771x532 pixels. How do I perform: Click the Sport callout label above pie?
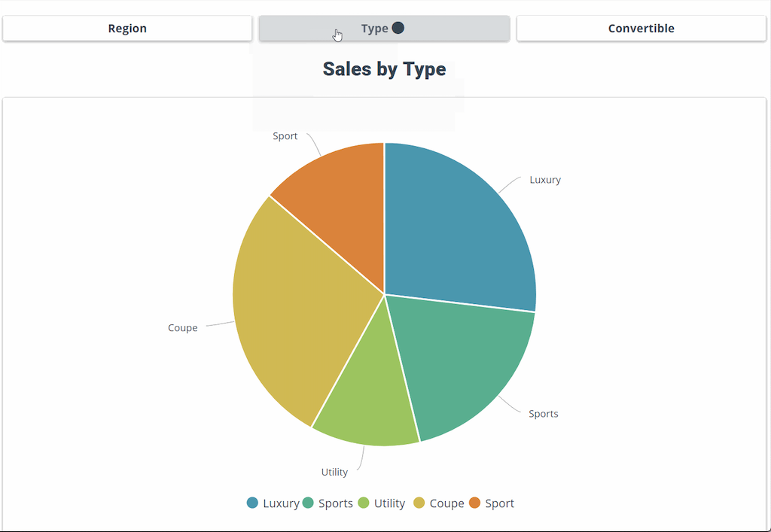coord(285,136)
